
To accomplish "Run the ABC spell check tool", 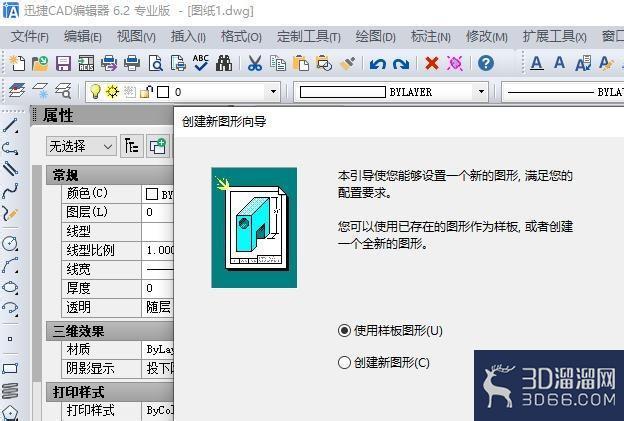I will [x=201, y=63].
